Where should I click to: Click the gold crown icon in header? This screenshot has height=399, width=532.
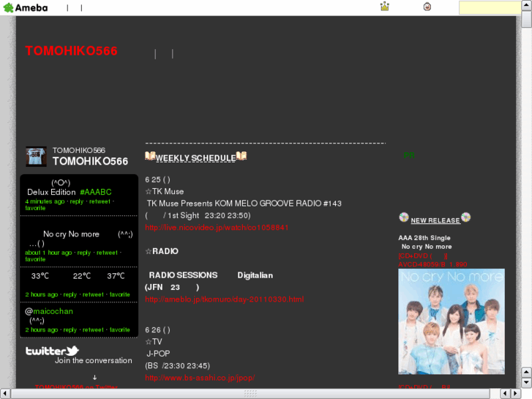384,7
